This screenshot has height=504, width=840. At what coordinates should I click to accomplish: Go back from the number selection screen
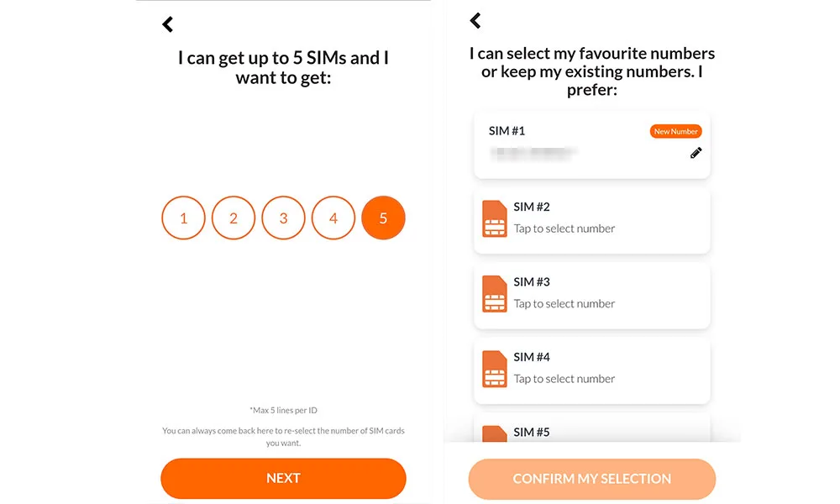(475, 20)
